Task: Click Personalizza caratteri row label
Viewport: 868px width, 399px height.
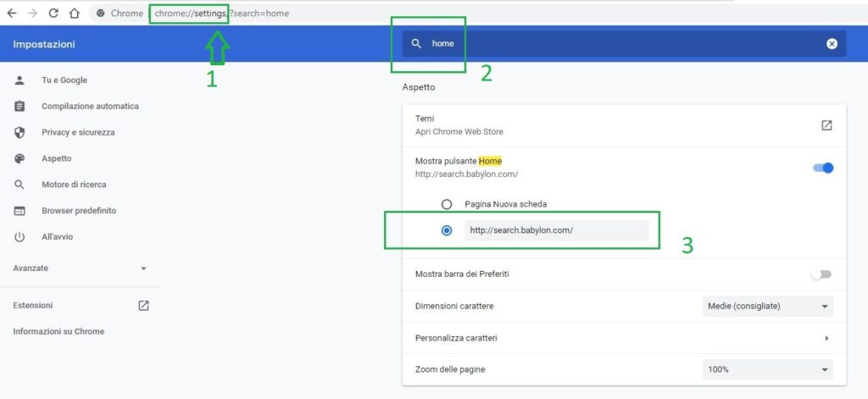Action: [x=456, y=337]
